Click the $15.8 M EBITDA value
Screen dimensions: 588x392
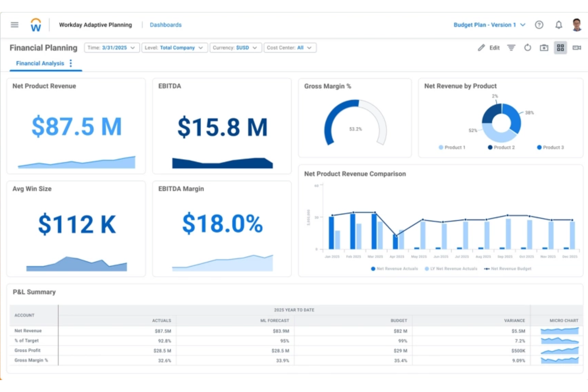point(222,127)
